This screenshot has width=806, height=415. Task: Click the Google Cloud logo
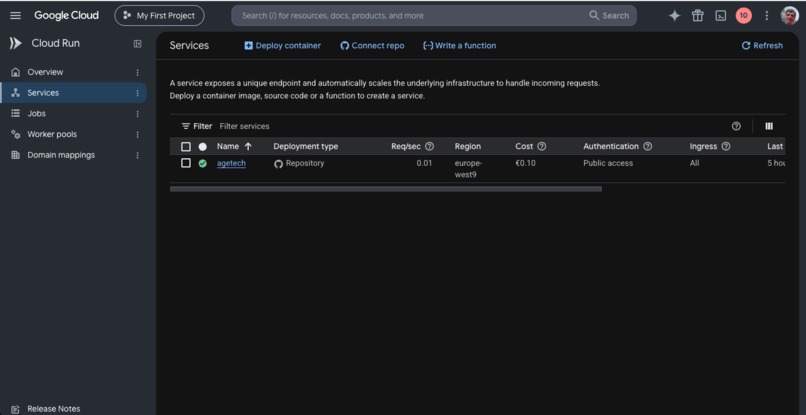pyautogui.click(x=66, y=15)
